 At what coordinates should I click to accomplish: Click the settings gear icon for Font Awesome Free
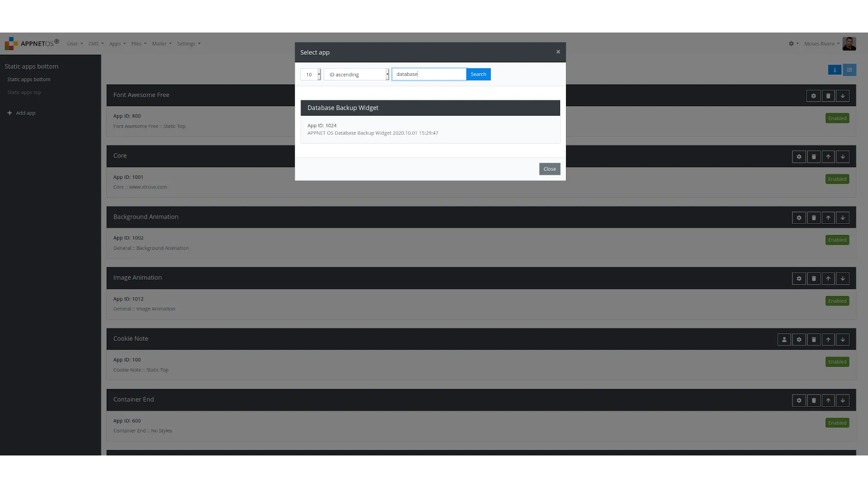[814, 96]
